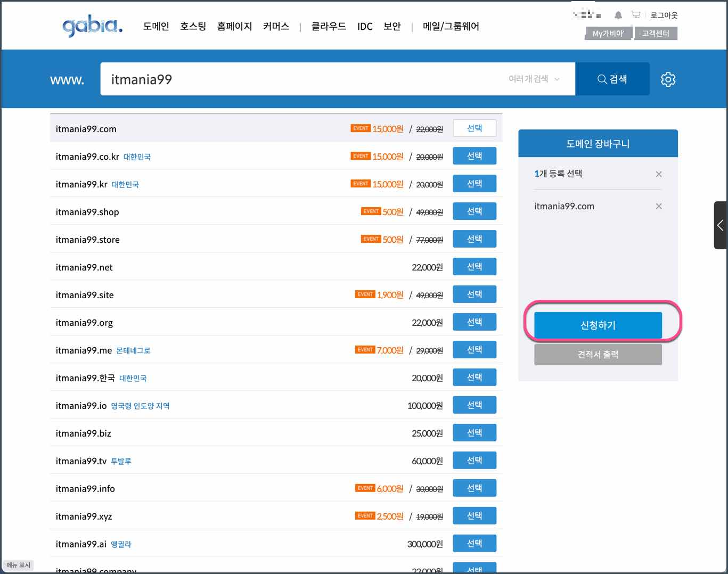
Task: Go to My가비아 page
Action: (x=608, y=33)
